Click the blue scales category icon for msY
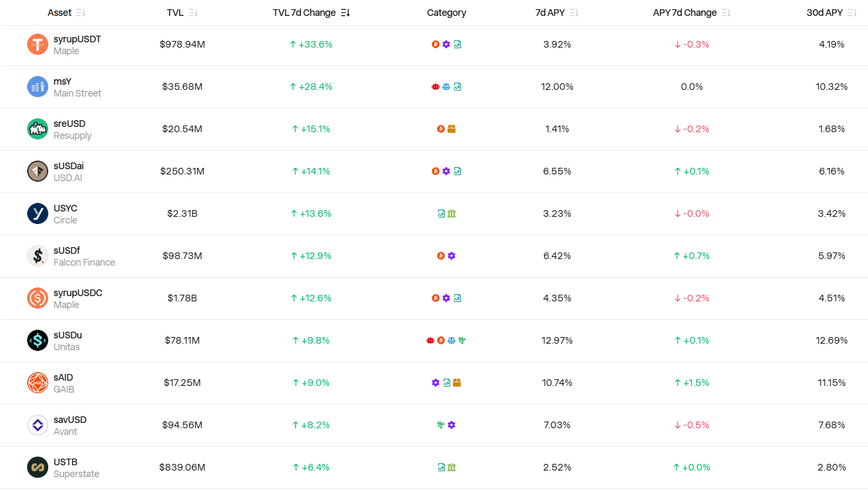868x491 pixels. coord(446,87)
